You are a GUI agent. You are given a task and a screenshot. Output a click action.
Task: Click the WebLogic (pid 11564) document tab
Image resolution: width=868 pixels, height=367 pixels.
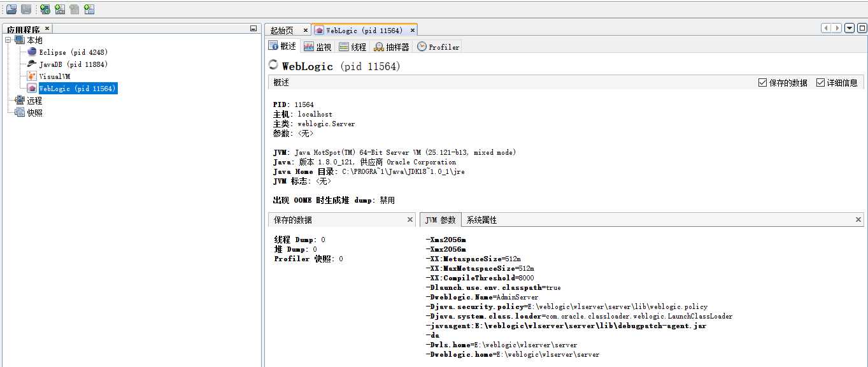(364, 31)
